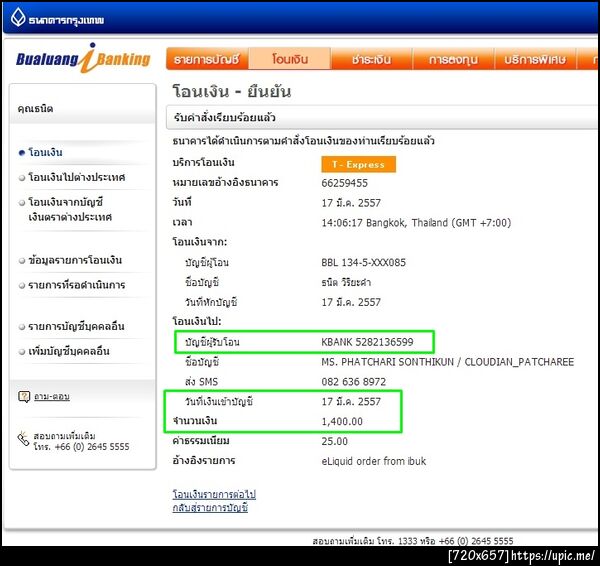Open the ชำระเงิน tab
The image size is (600, 566).
pyautogui.click(x=372, y=59)
